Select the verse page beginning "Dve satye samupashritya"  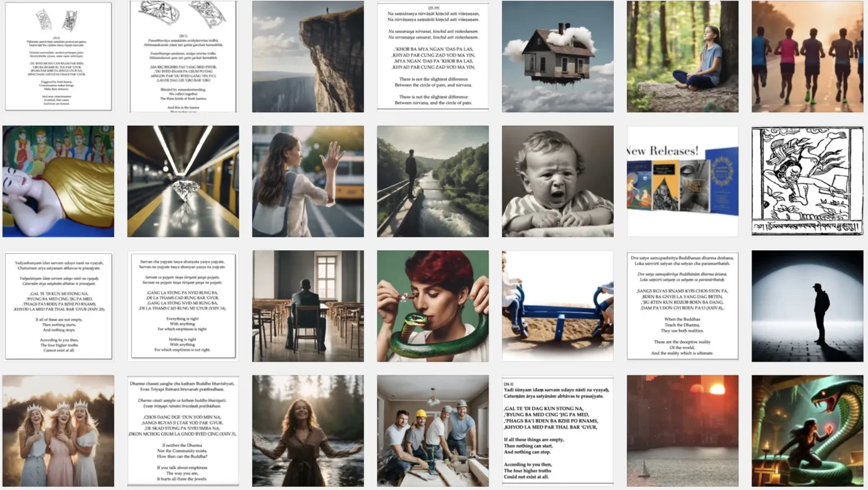coord(682,306)
